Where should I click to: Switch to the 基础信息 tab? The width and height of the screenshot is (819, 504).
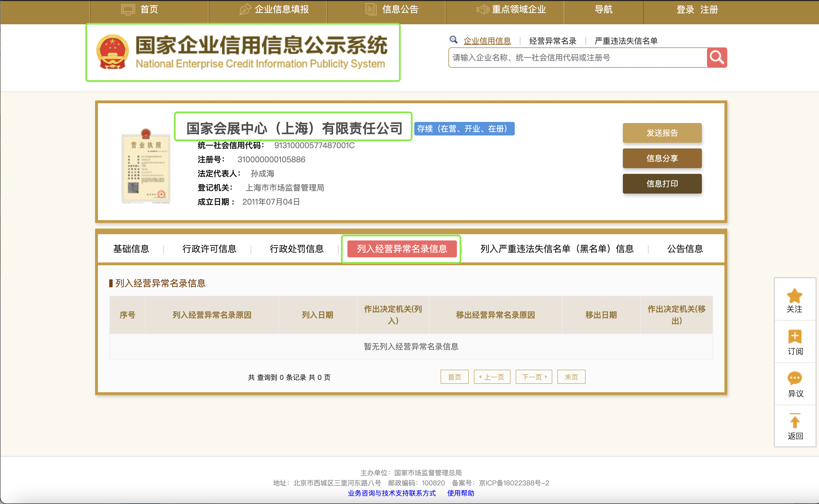coord(131,249)
